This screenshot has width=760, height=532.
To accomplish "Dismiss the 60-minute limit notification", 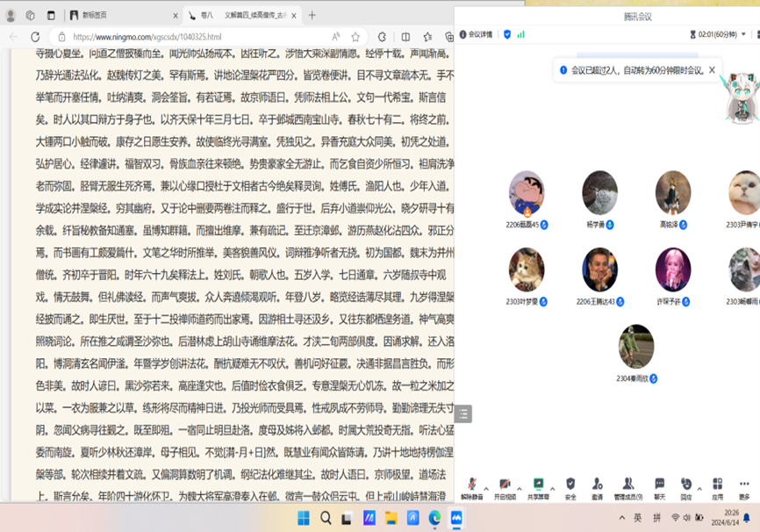I will tap(712, 70).
